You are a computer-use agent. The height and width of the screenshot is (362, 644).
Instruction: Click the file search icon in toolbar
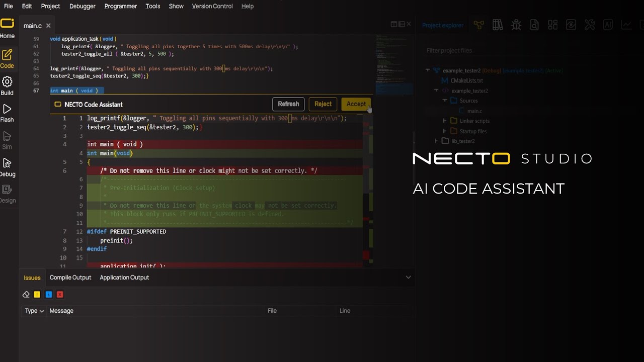534,25
